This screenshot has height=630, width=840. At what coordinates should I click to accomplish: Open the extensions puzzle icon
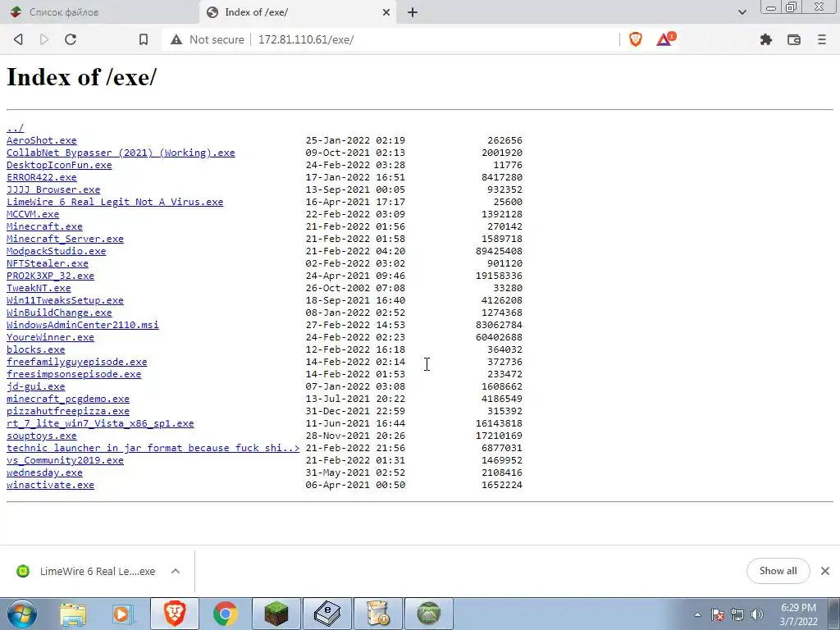tap(766, 39)
